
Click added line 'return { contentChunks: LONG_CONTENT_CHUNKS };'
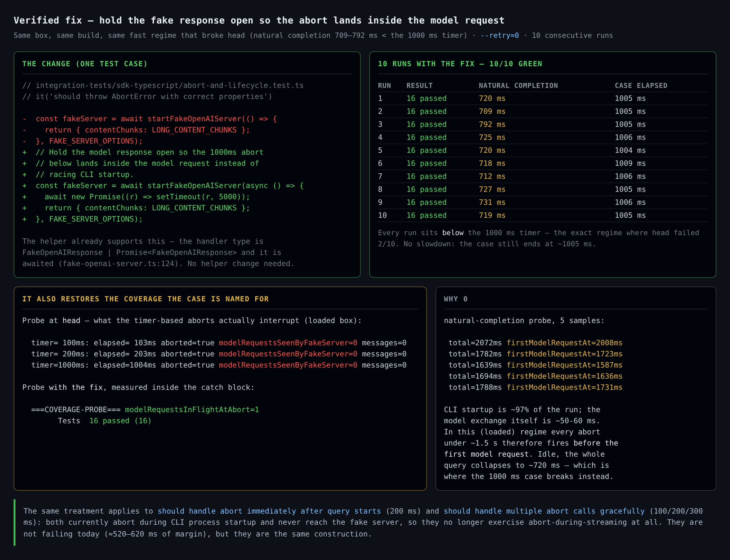[x=136, y=208]
